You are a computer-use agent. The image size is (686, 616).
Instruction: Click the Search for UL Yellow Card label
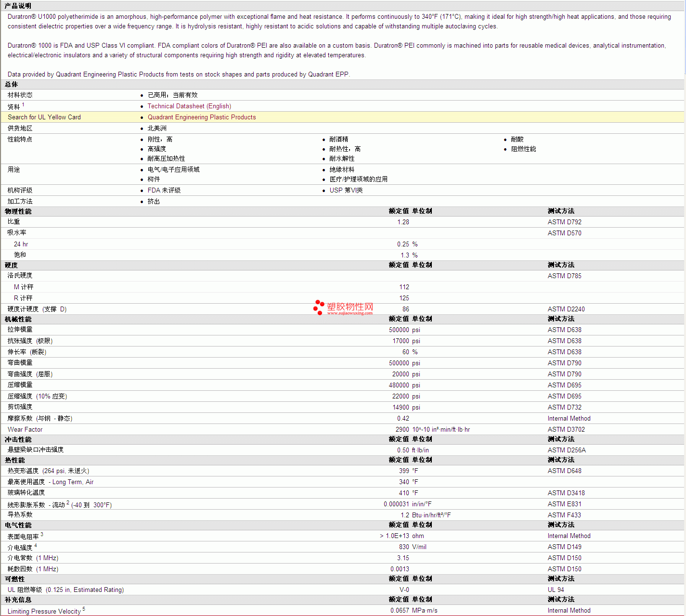coord(44,117)
